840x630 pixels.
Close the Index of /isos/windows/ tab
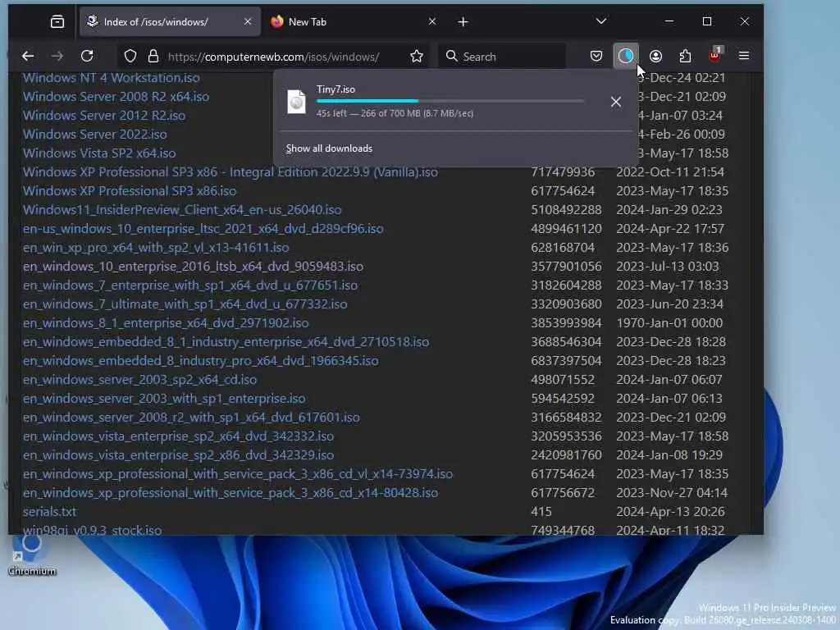coord(248,21)
